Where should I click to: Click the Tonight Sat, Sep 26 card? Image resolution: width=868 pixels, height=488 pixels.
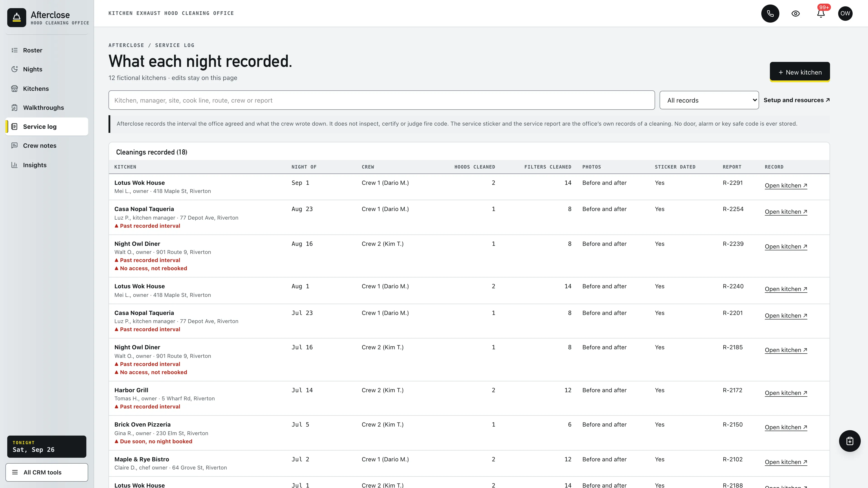point(47,447)
